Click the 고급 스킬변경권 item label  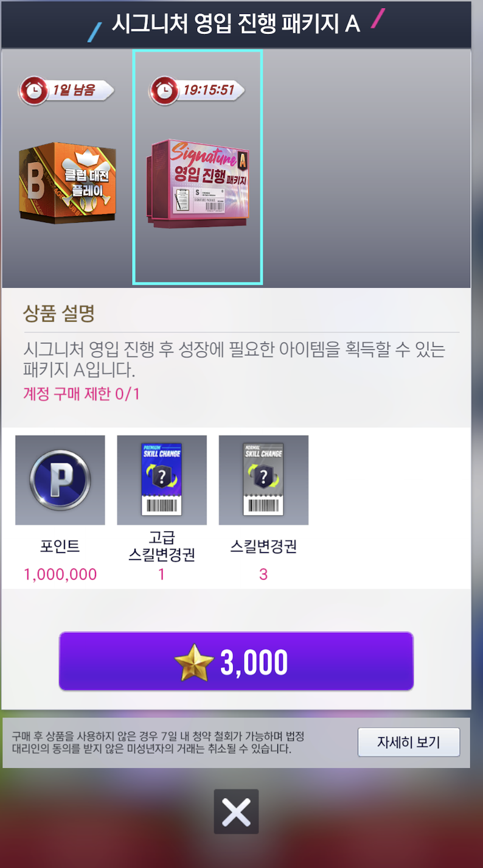[x=162, y=546]
